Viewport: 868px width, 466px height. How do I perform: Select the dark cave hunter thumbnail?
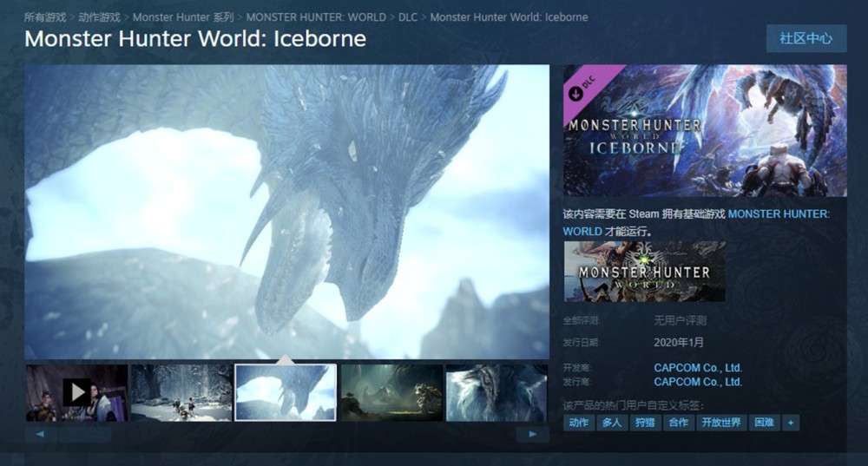391,392
